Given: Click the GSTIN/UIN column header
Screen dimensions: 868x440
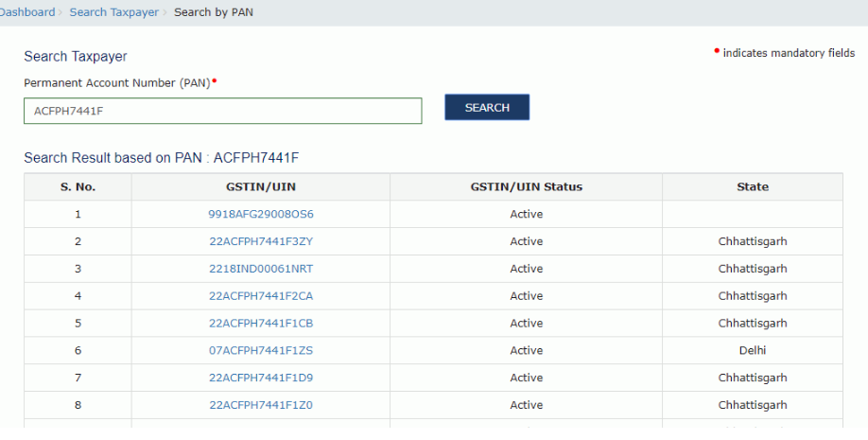Looking at the screenshot, I should coord(261,186).
